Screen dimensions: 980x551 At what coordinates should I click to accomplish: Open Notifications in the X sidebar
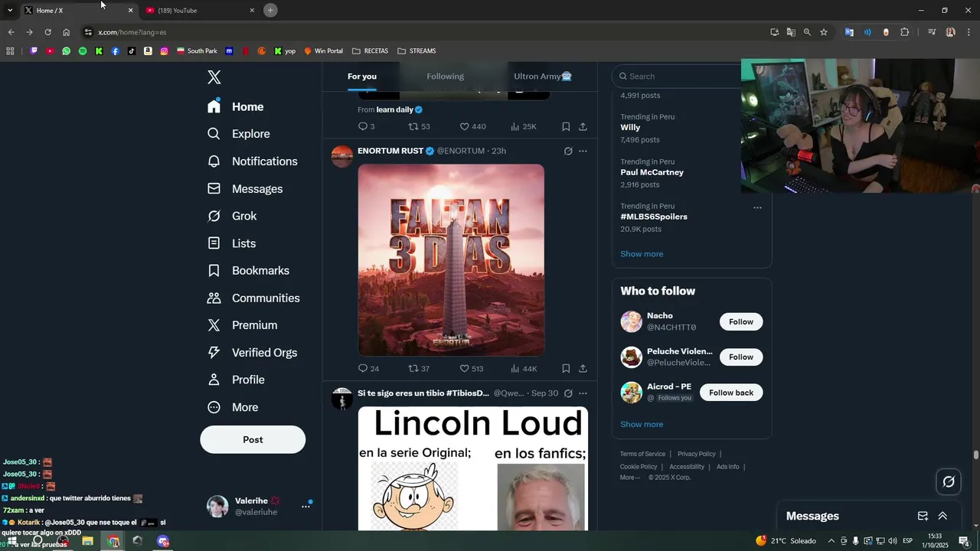[252, 161]
